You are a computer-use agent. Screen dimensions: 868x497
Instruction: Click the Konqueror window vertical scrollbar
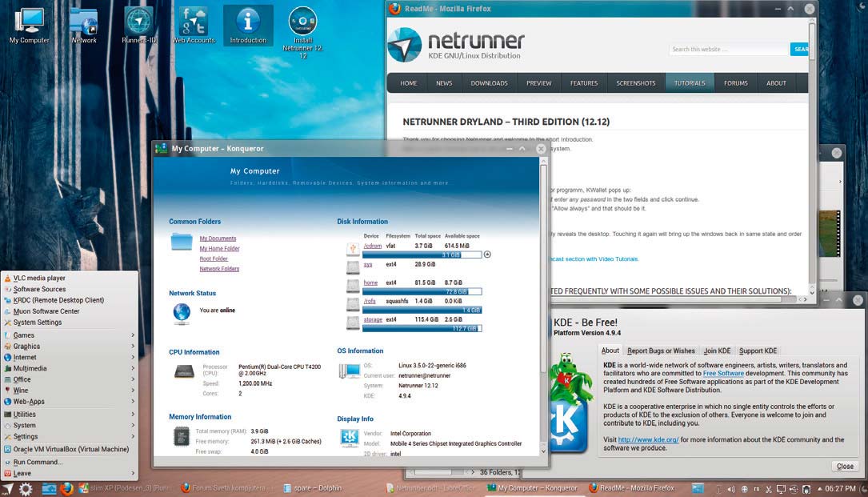543,307
